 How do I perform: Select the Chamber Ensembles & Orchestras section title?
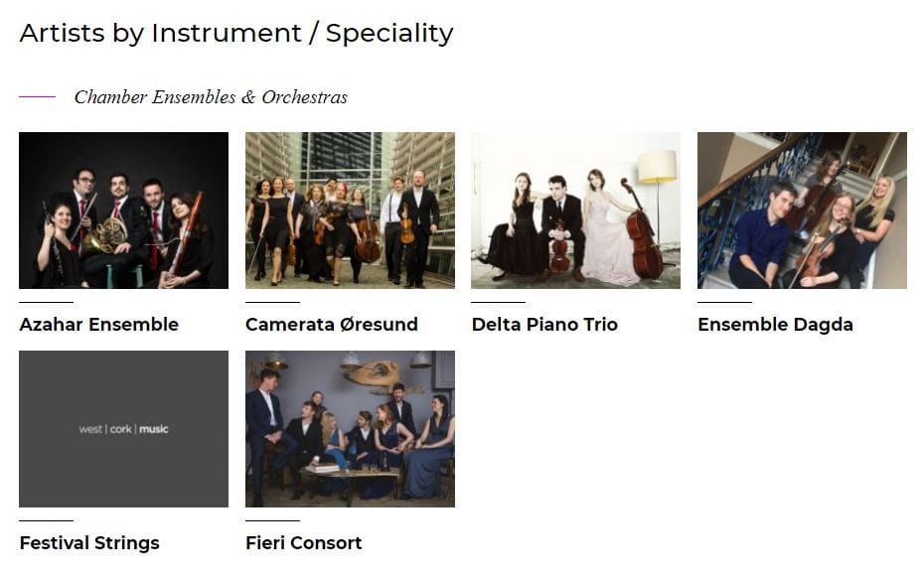[211, 97]
